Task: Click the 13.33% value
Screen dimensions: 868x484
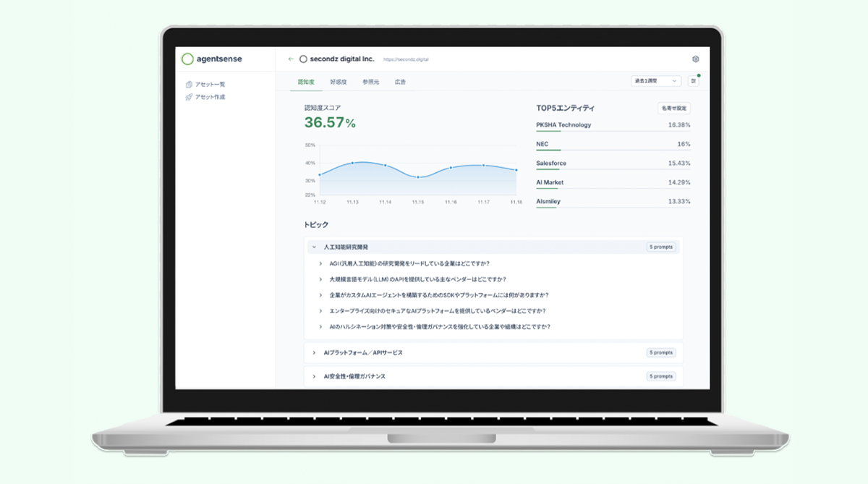Action: tap(679, 201)
